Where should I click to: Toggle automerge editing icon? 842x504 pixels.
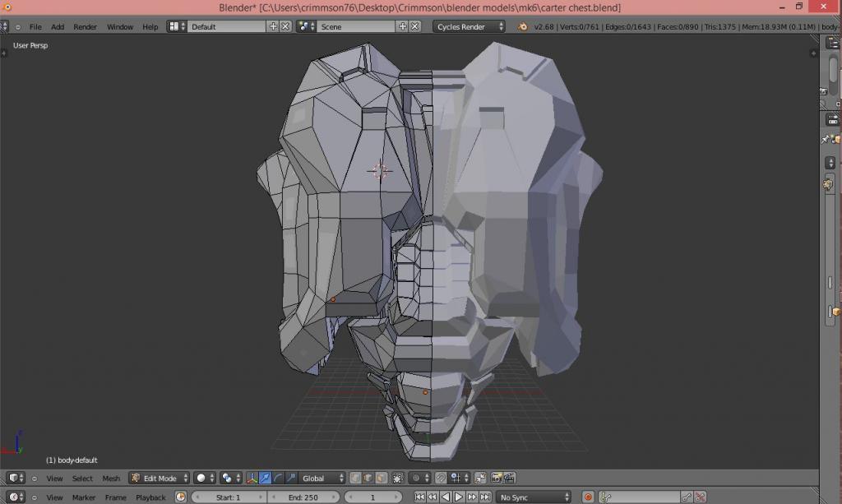pyautogui.click(x=480, y=478)
